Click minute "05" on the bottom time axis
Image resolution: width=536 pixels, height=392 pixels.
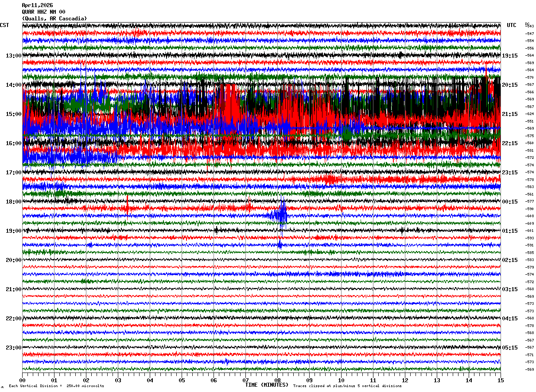click(182, 380)
